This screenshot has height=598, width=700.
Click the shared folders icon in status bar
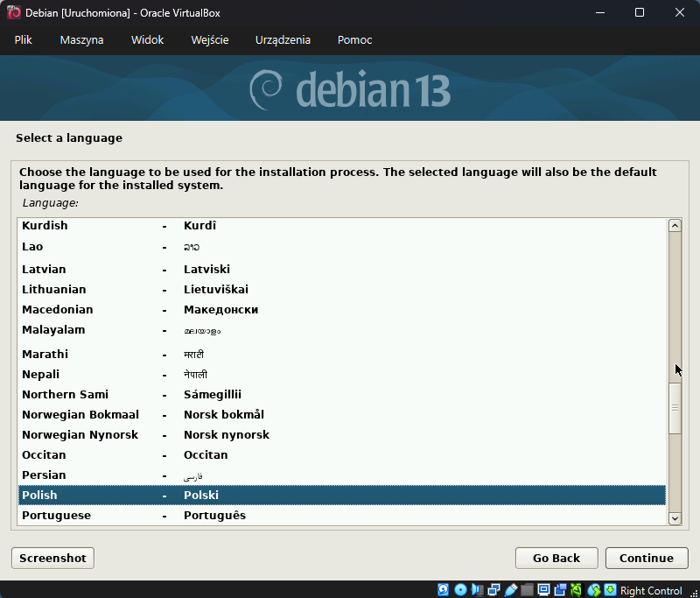click(x=527, y=589)
